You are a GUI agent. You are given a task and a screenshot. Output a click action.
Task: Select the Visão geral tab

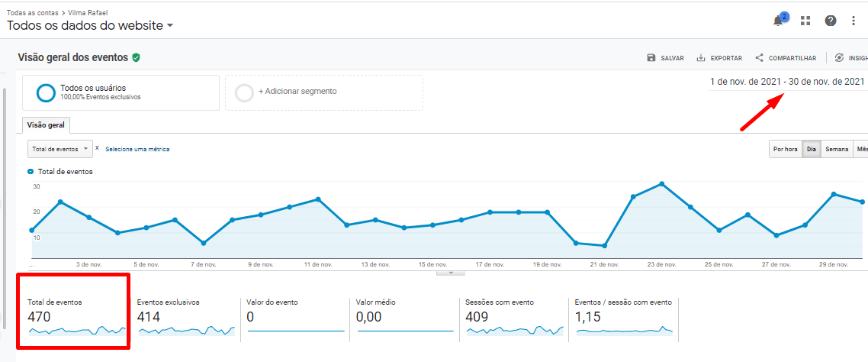point(46,124)
